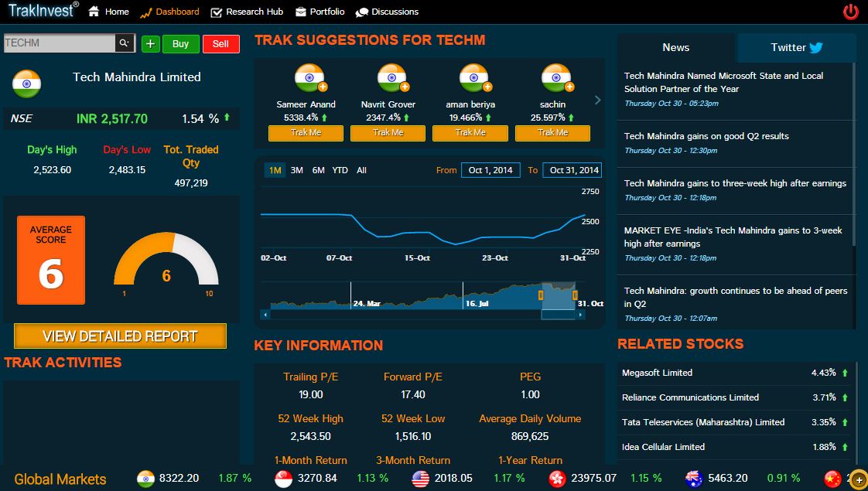Switch chart range to 3M

(x=296, y=170)
